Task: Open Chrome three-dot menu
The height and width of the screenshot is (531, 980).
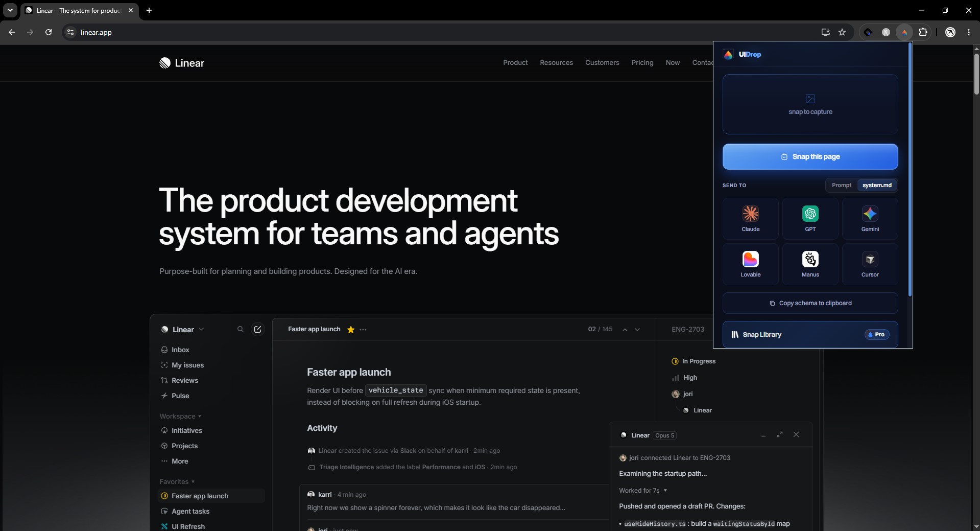Action: coord(968,32)
